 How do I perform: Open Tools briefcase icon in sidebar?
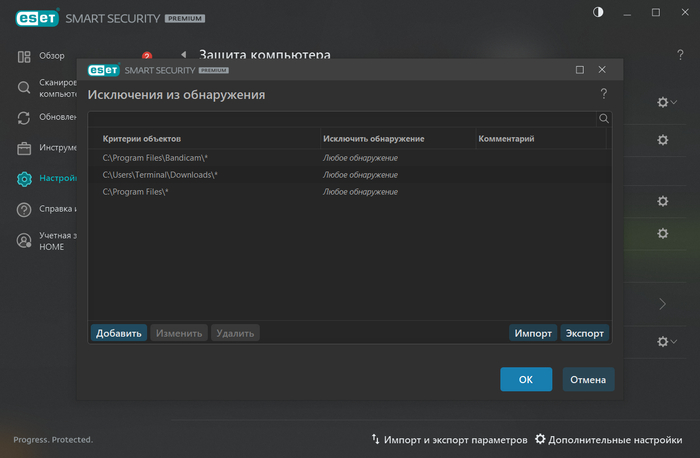click(24, 149)
